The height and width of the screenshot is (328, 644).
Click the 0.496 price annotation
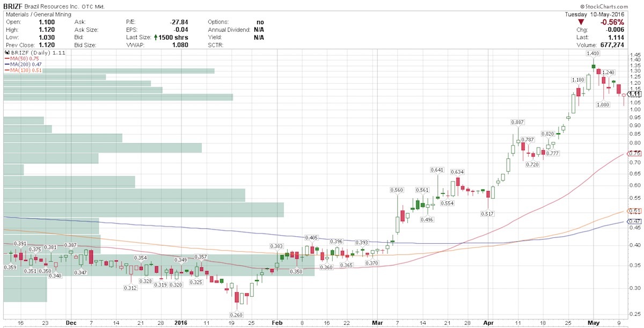(428, 220)
